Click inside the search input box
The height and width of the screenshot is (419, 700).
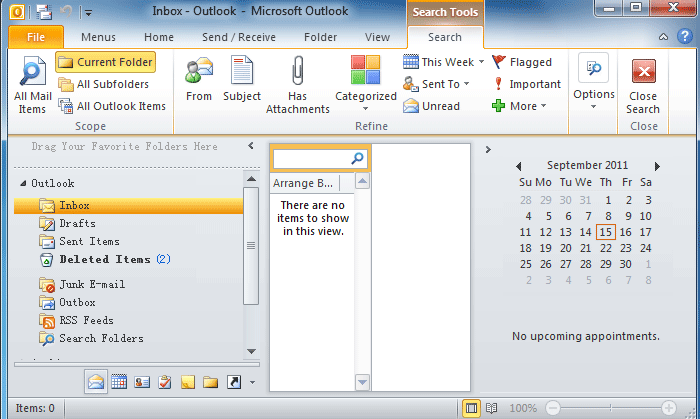312,159
